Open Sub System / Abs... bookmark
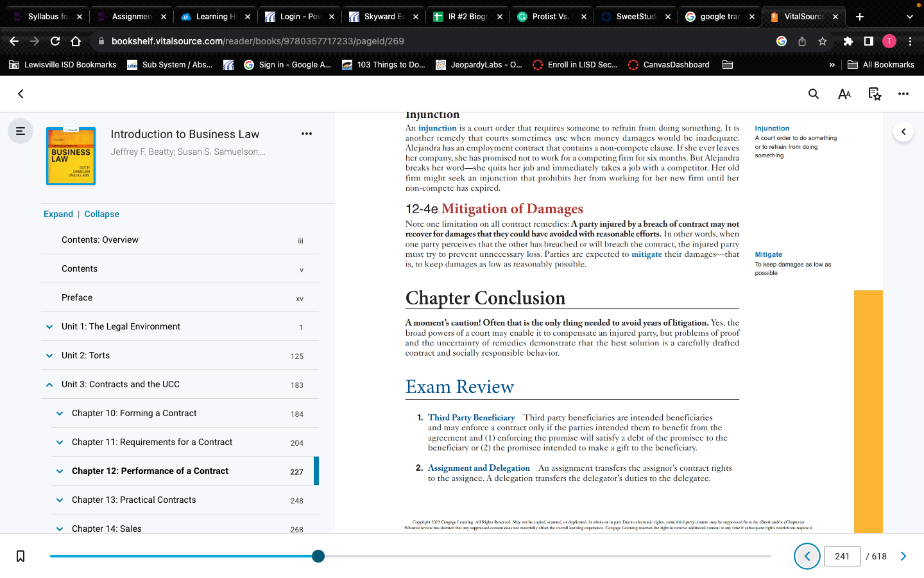This screenshot has height=578, width=924. 170,65
